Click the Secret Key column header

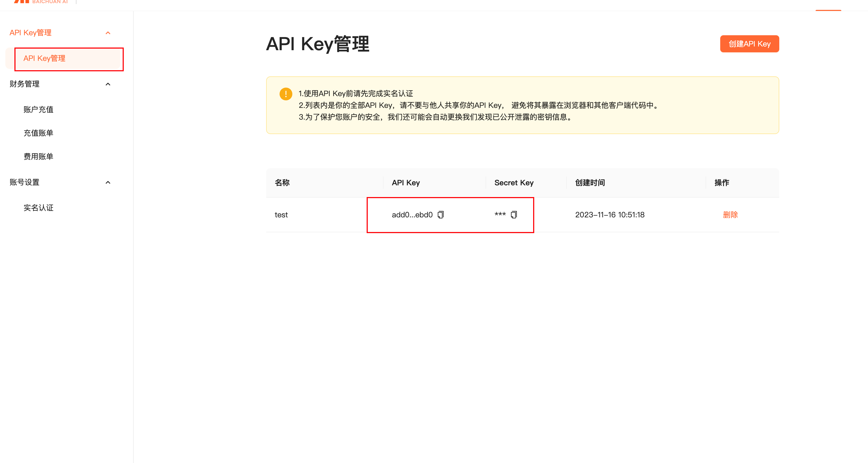[x=514, y=183]
